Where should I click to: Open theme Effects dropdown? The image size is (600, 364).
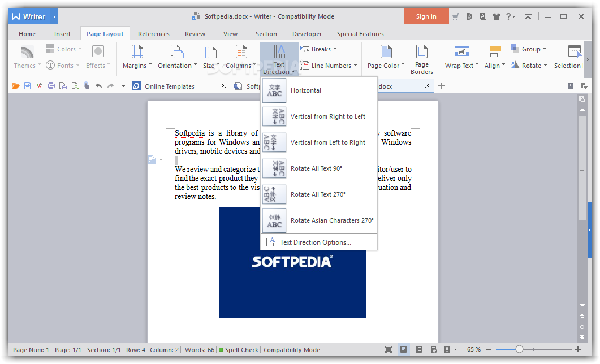[x=98, y=57]
